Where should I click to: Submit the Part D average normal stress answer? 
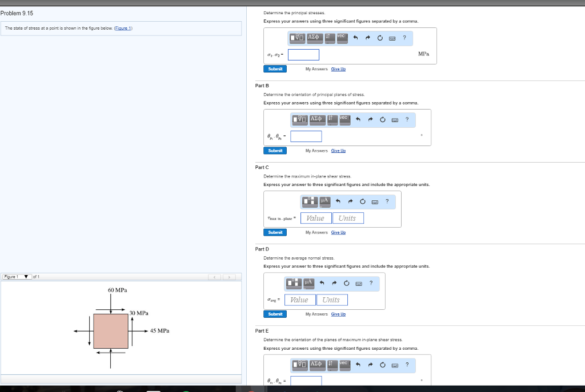[x=275, y=314]
